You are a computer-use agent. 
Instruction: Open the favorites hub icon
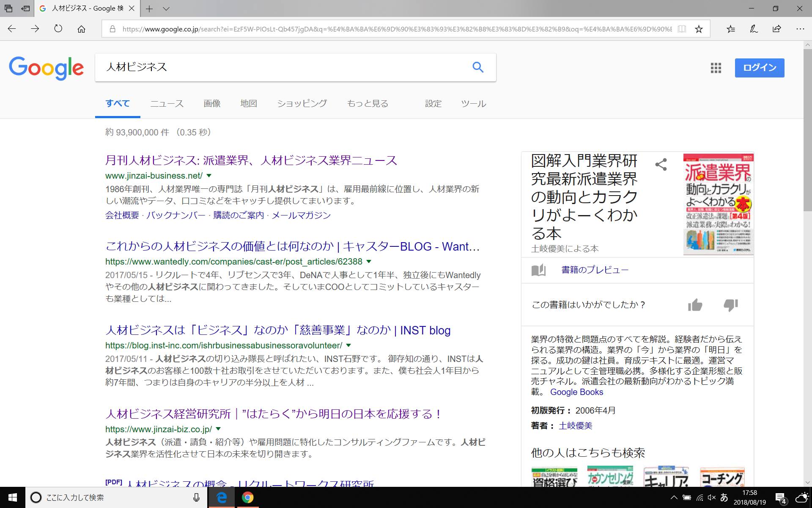pos(731,29)
